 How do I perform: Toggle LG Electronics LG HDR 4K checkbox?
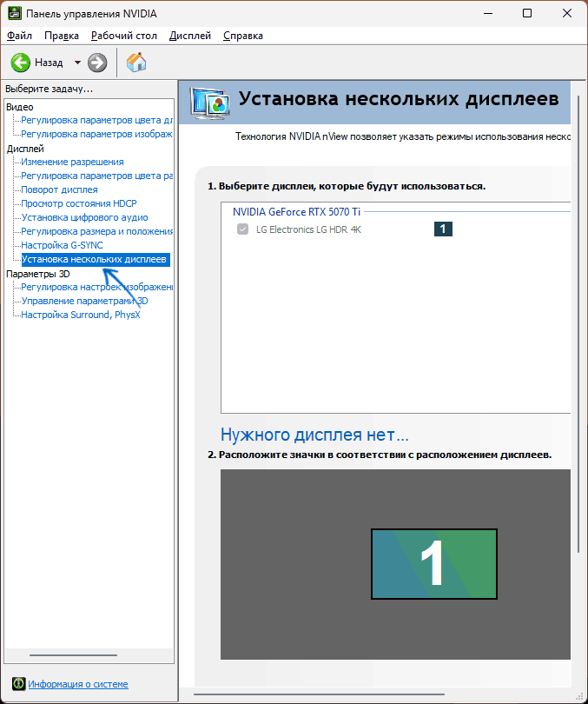(x=242, y=229)
